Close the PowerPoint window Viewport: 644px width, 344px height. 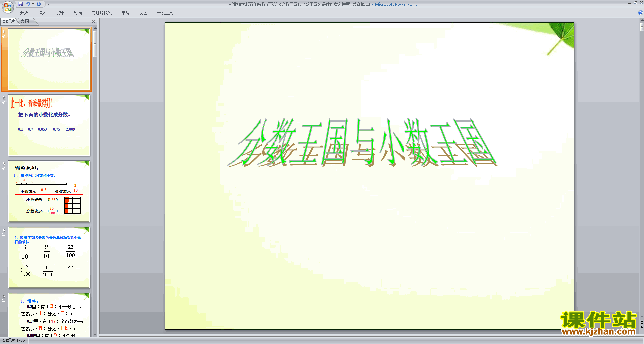(641, 3)
